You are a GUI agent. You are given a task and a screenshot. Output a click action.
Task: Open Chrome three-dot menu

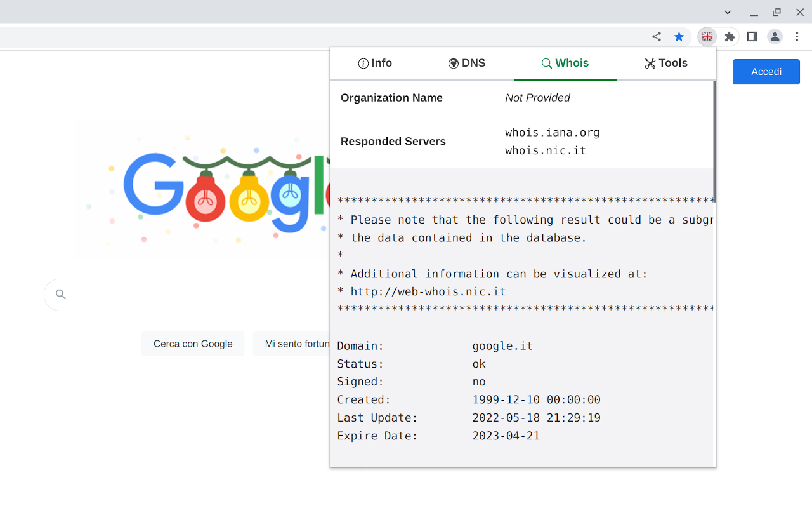point(797,37)
